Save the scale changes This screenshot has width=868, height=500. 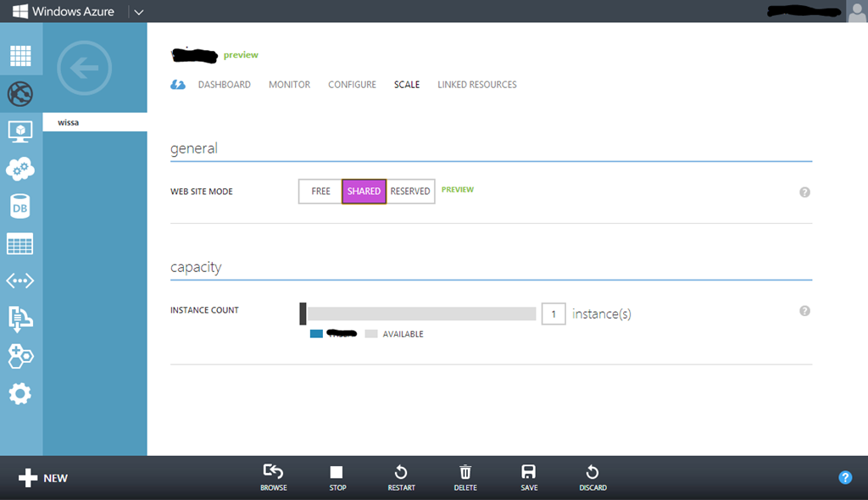pyautogui.click(x=529, y=478)
